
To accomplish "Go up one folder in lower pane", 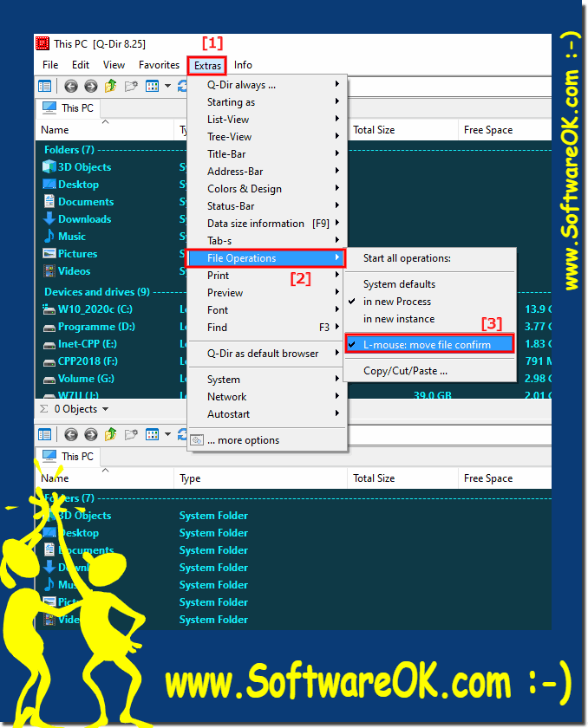I will click(x=110, y=434).
